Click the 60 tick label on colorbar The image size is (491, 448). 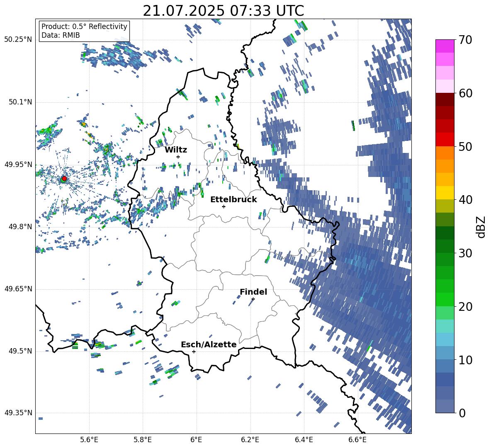pyautogui.click(x=465, y=93)
